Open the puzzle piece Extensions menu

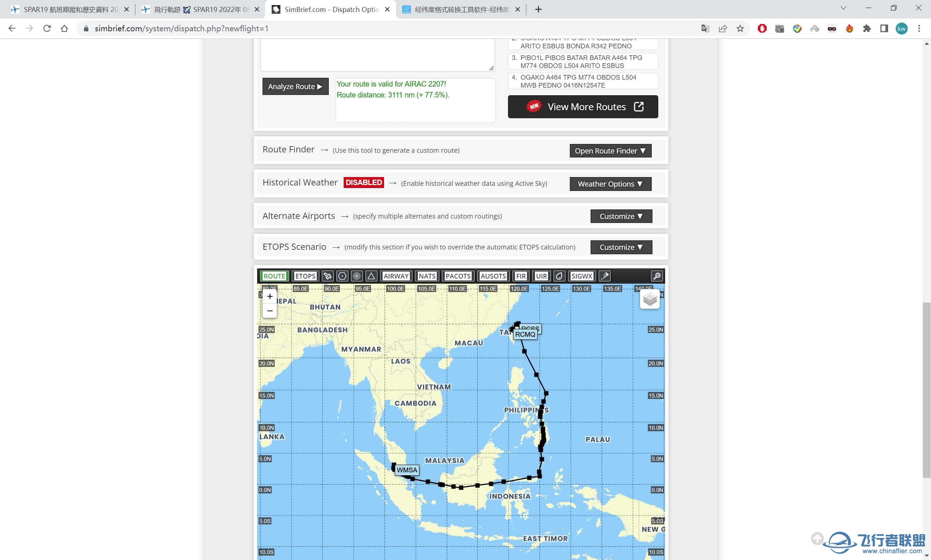click(x=867, y=29)
